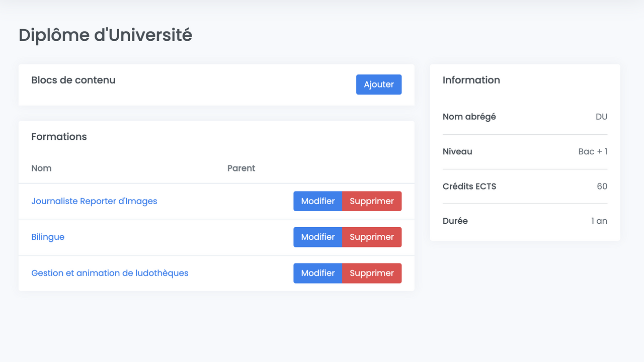
Task: Click the Formations section heading
Action: pos(59,137)
